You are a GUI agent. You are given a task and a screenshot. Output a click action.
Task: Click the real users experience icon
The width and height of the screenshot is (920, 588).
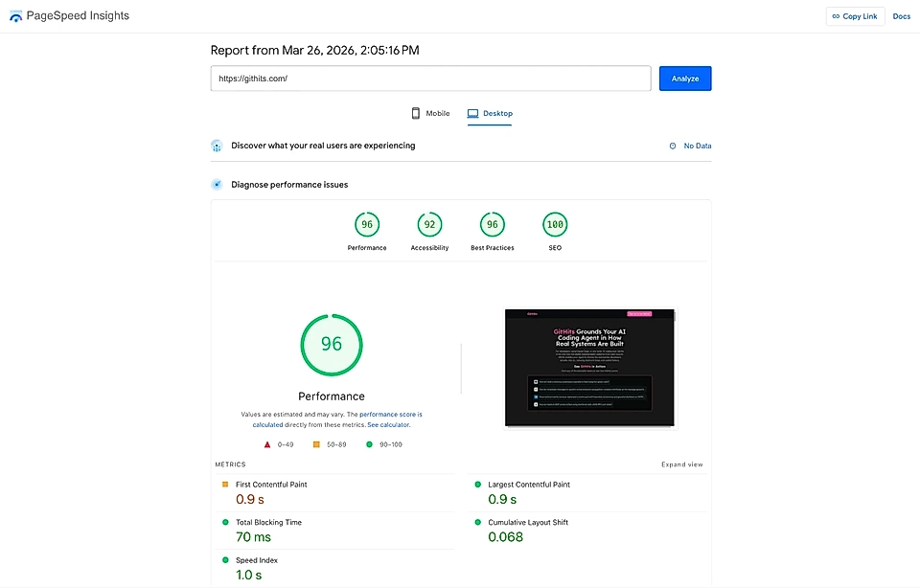pyautogui.click(x=217, y=146)
